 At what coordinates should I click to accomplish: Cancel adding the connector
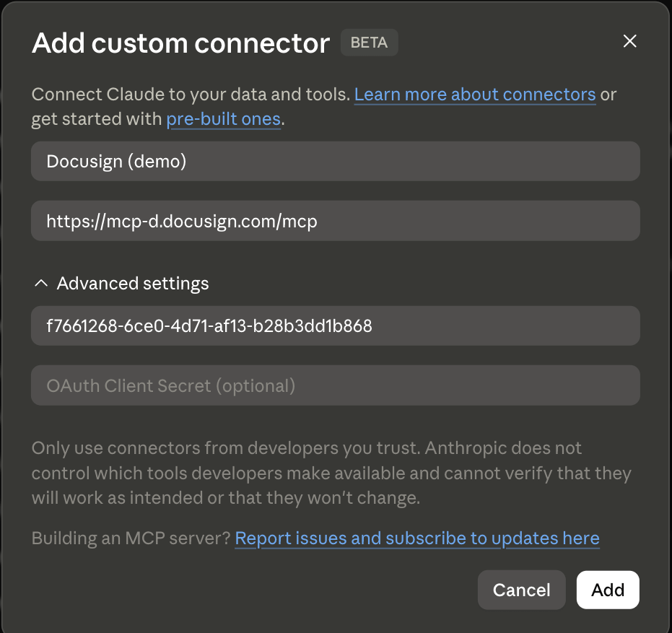coord(522,590)
